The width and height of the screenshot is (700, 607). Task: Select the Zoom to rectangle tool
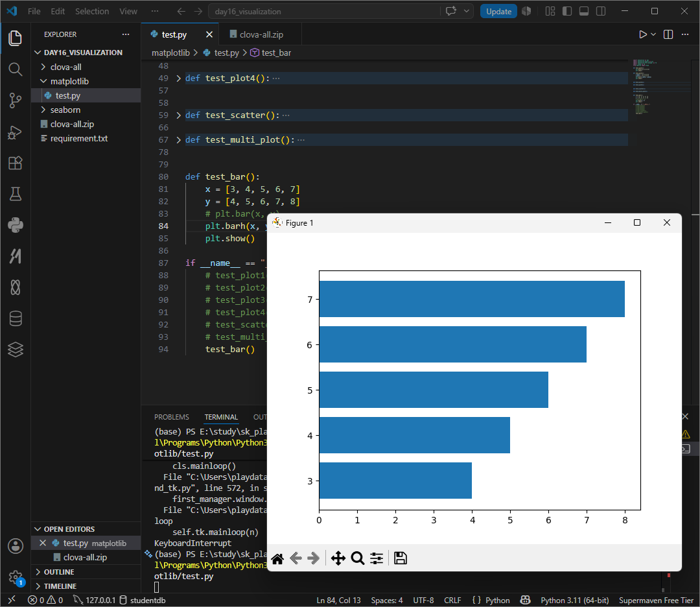click(x=357, y=558)
